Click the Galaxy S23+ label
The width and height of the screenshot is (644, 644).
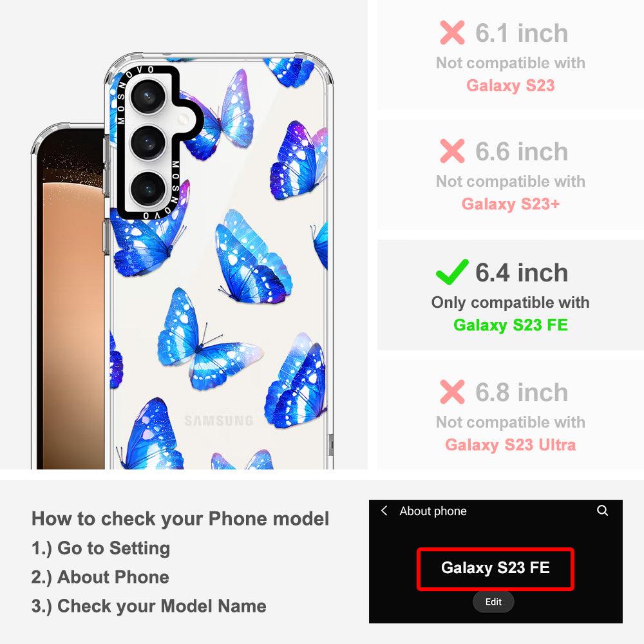click(x=511, y=204)
